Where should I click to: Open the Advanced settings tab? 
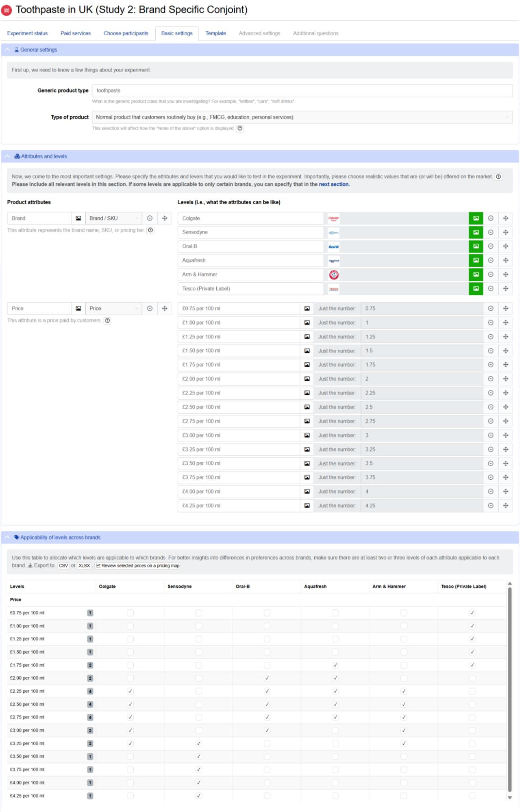(x=259, y=33)
